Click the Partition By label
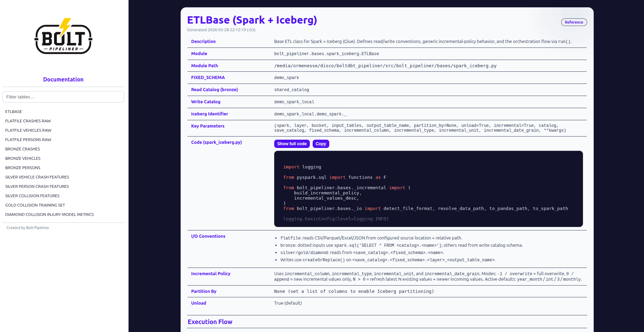 click(x=204, y=291)
